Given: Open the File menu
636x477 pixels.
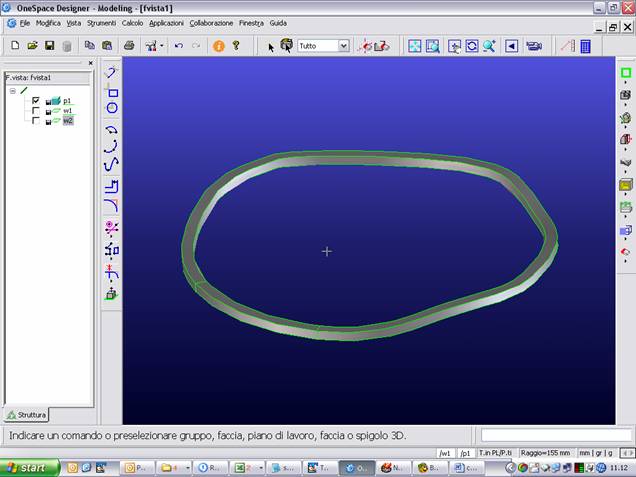Looking at the screenshot, I should pyautogui.click(x=25, y=23).
